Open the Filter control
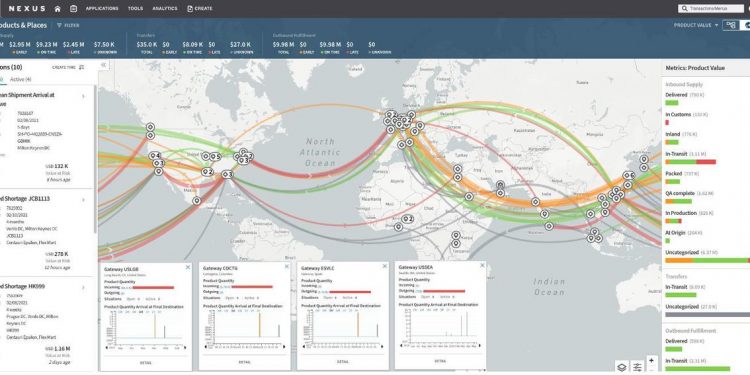The image size is (750, 375). [x=68, y=25]
